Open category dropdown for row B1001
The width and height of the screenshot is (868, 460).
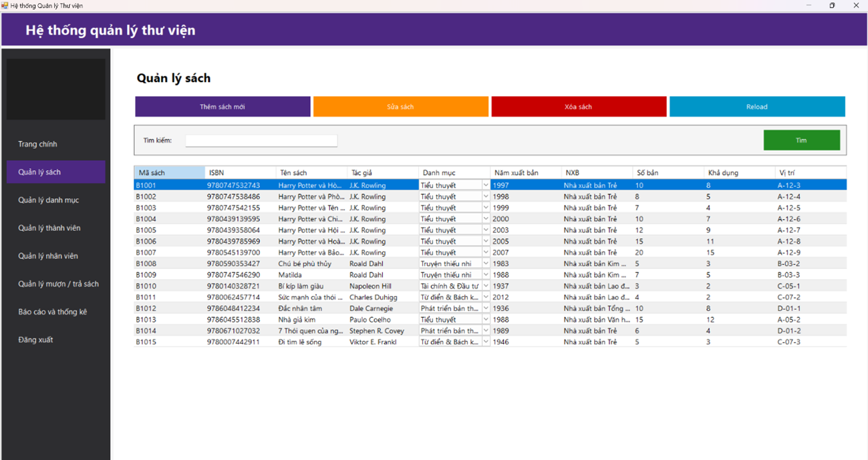point(486,186)
